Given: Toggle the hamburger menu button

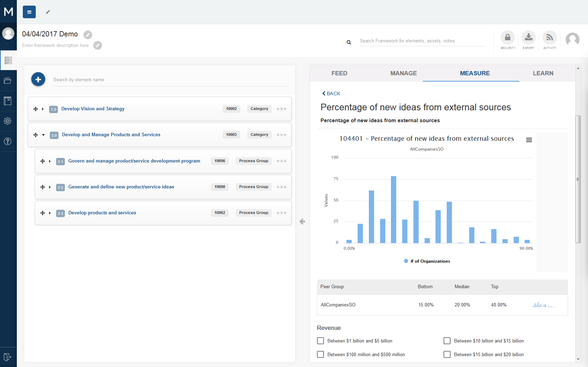Looking at the screenshot, I should click(29, 12).
